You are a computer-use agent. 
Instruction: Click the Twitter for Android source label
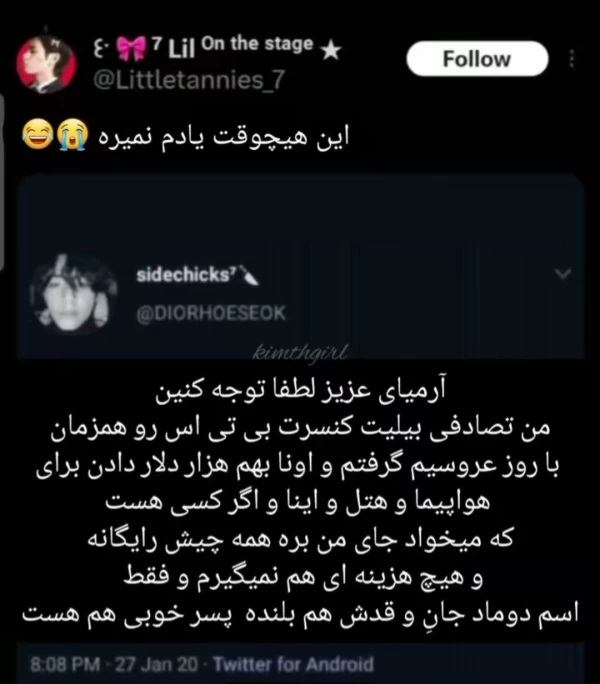pyautogui.click(x=294, y=664)
